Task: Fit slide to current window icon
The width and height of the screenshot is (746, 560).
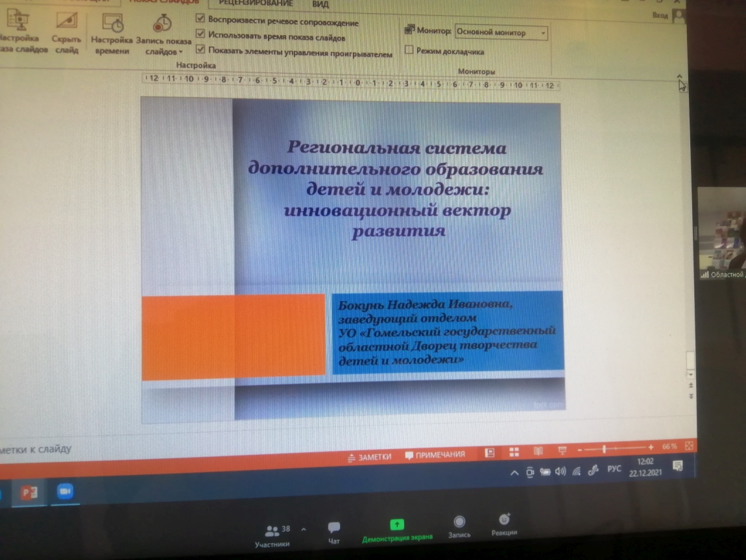Action: pyautogui.click(x=689, y=446)
